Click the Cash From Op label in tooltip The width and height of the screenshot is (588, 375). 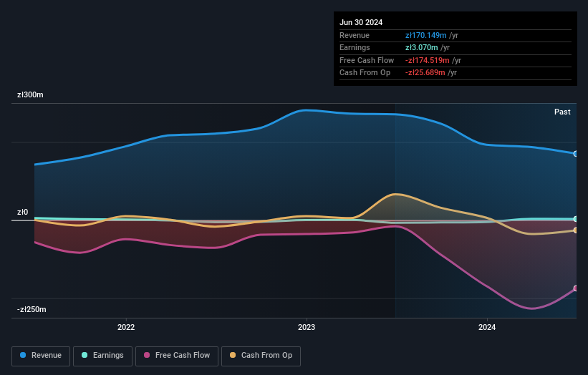tap(365, 73)
